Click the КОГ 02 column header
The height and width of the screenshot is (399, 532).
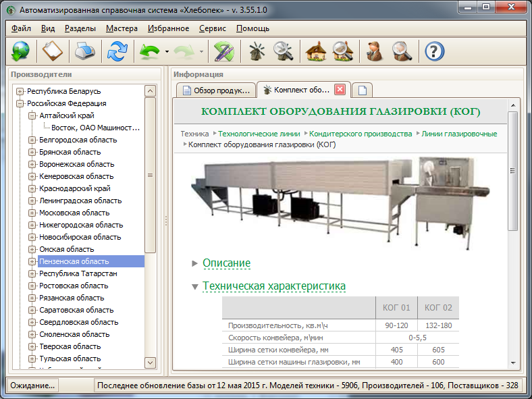click(438, 308)
